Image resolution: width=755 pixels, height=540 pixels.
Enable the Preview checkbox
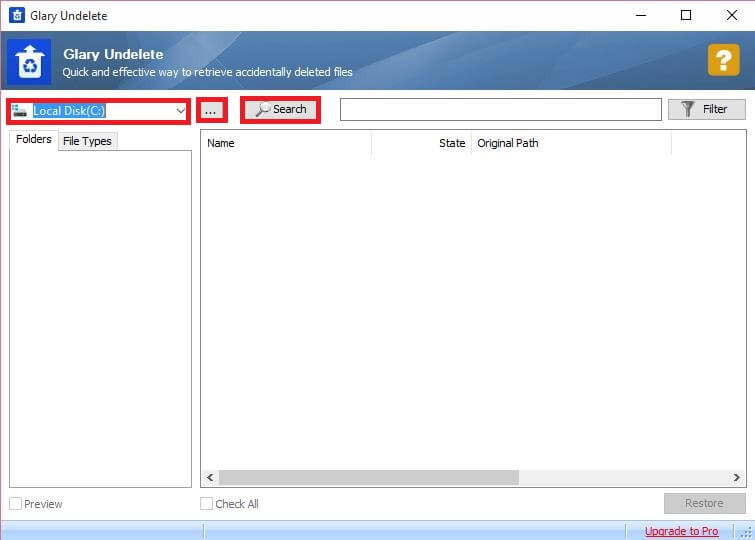(x=15, y=504)
